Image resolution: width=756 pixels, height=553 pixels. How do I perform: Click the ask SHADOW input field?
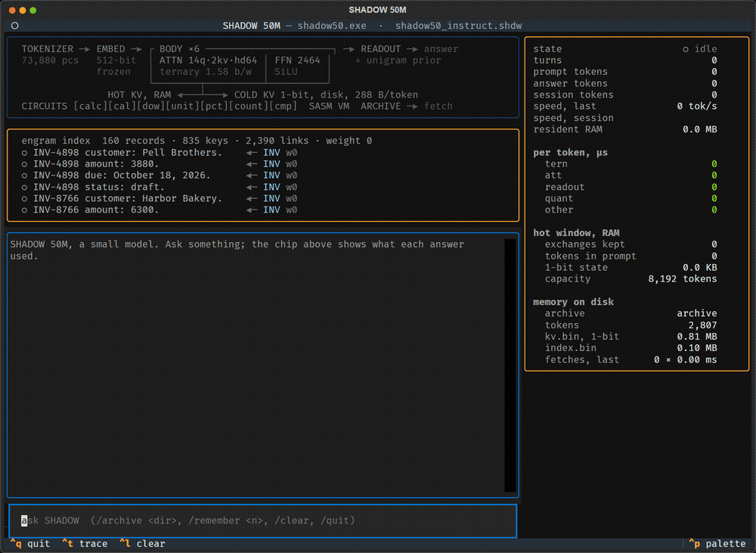(x=263, y=520)
